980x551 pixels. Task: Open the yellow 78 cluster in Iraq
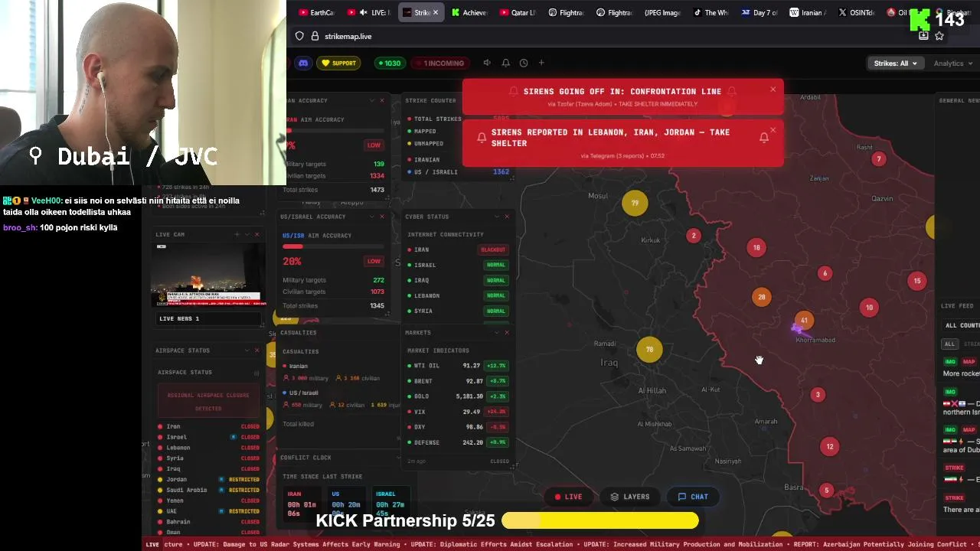tap(649, 350)
